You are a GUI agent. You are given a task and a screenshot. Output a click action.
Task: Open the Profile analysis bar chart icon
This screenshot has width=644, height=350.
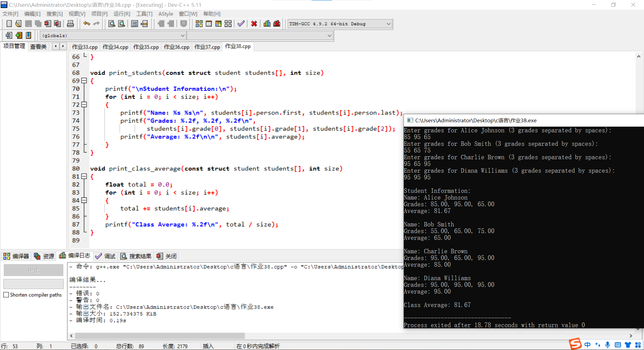[267, 24]
